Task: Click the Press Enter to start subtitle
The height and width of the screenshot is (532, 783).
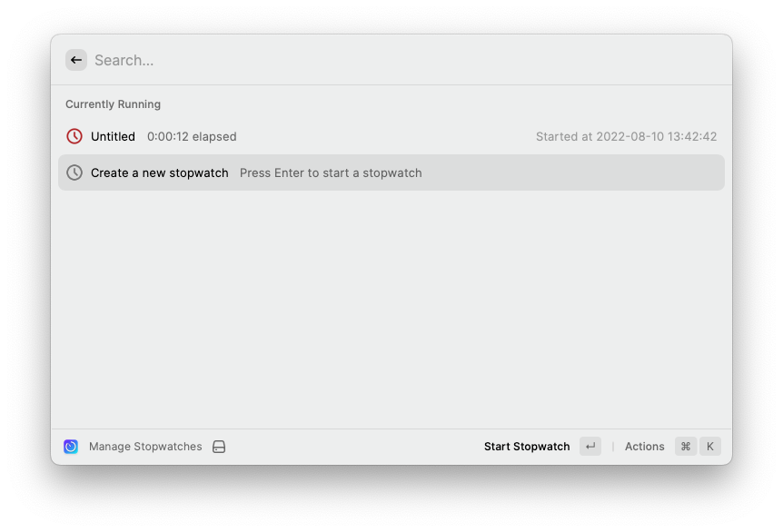Action: [x=331, y=173]
